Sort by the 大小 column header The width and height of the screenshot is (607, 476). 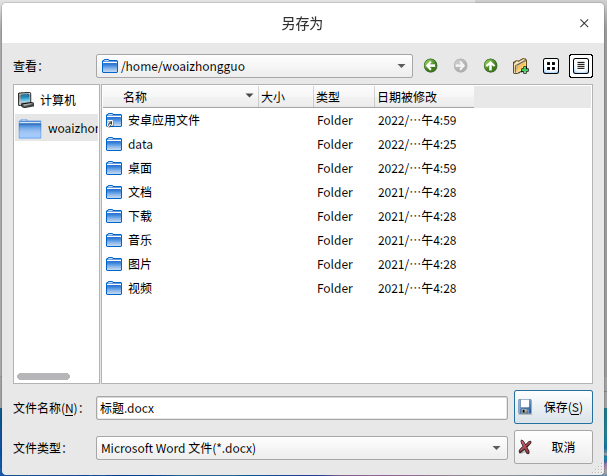pyautogui.click(x=286, y=97)
